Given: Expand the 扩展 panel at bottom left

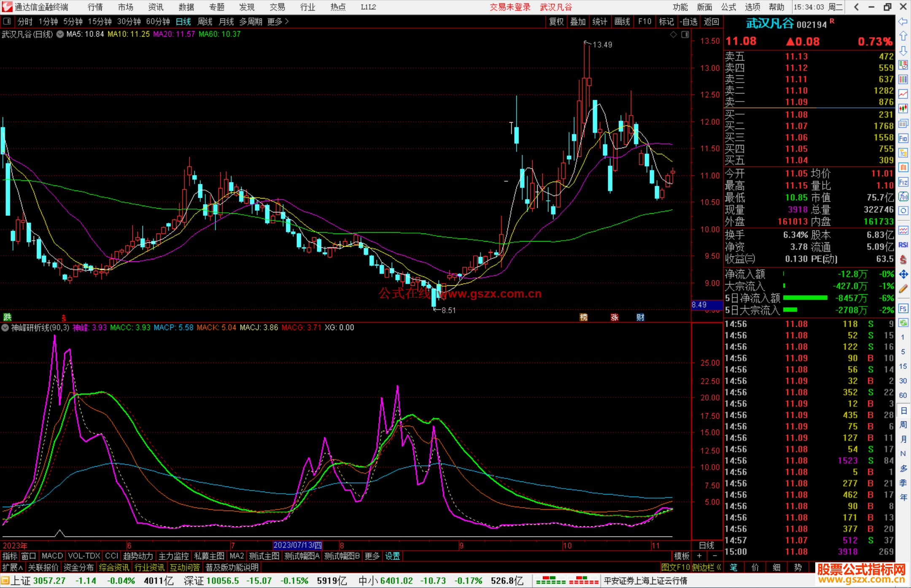Looking at the screenshot, I should click(x=13, y=567).
